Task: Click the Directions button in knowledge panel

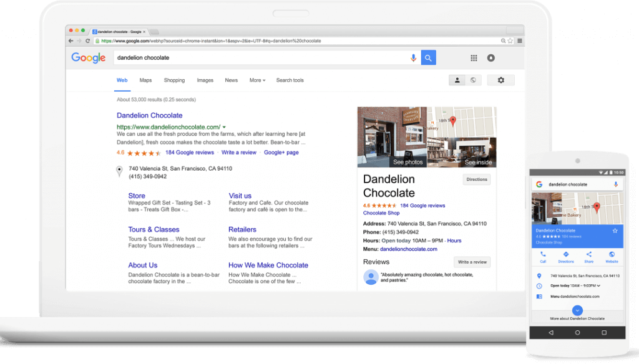Action: [x=477, y=180]
